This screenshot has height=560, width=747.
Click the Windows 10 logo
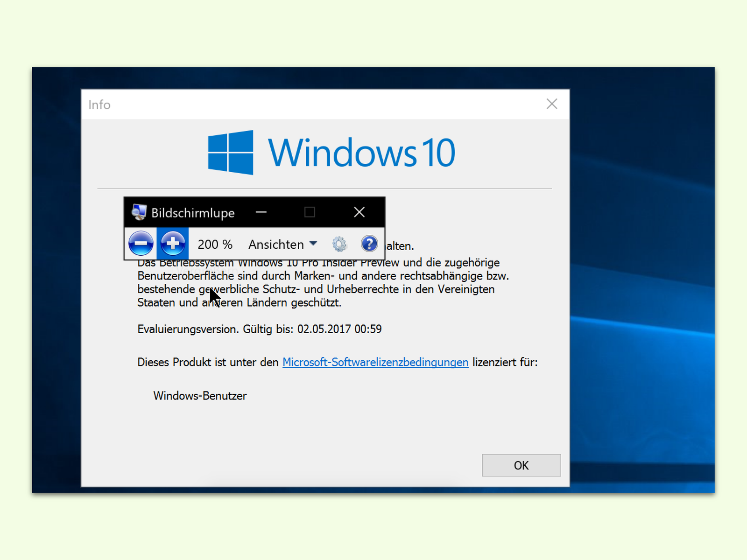[x=331, y=153]
